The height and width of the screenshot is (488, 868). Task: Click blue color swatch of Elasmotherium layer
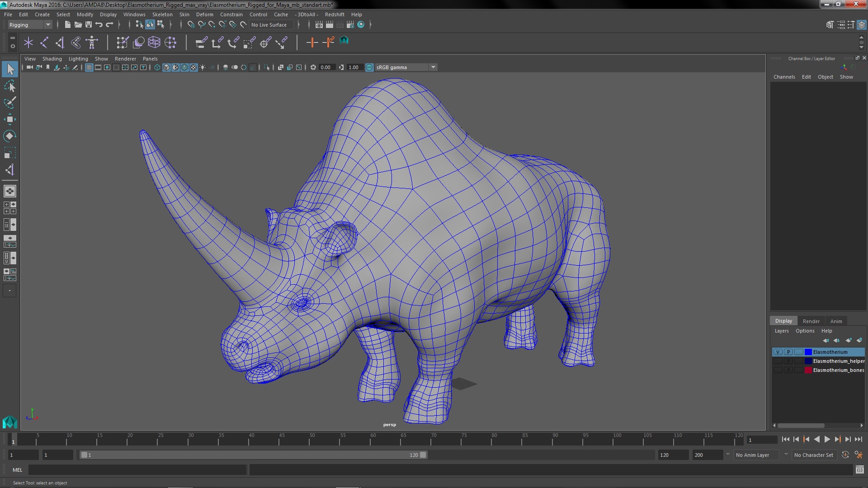(808, 352)
